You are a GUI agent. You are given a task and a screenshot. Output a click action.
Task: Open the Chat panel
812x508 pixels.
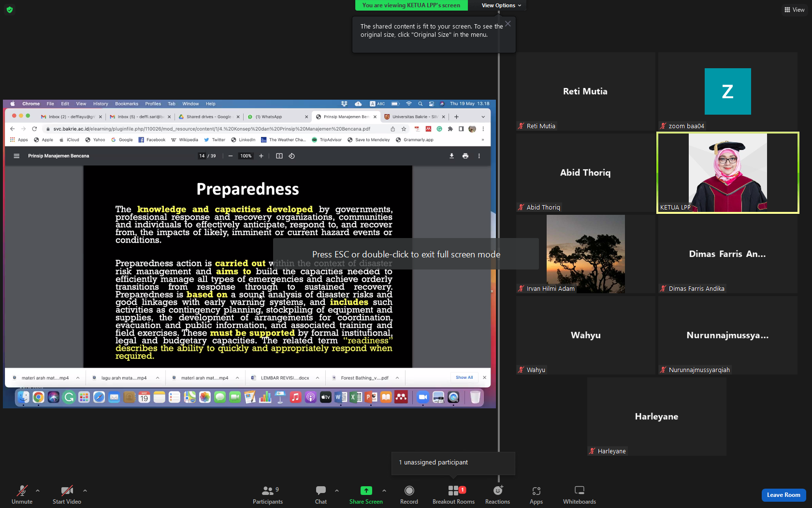[321, 495]
